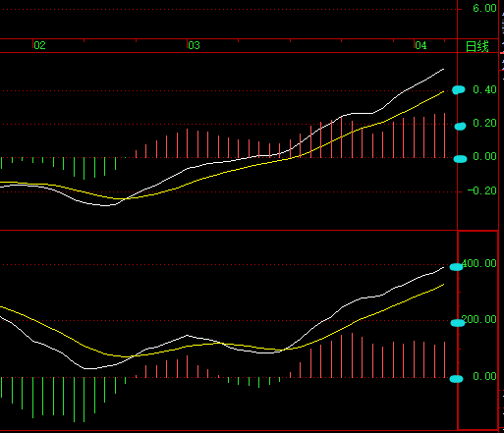Screen dimensions: 504x433
Task: Click the 日线 period label
Action: click(x=477, y=46)
